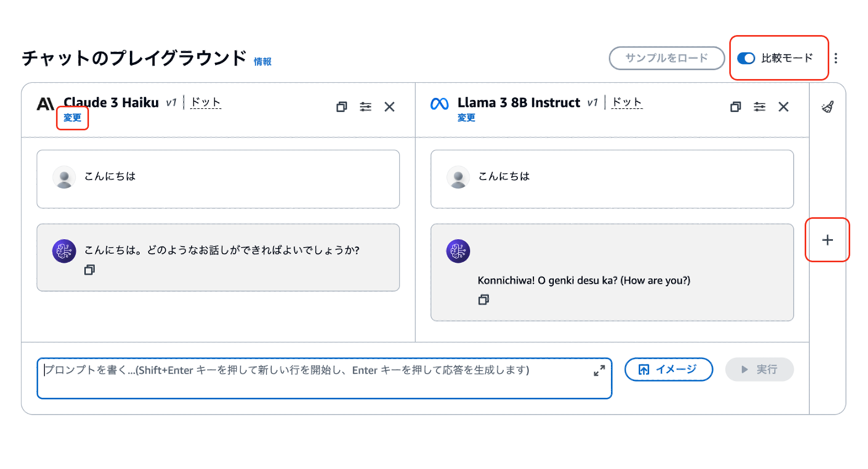This screenshot has width=868, height=469.
Task: Click 変更 under Llama 3 8B Instruct
Action: [x=466, y=118]
